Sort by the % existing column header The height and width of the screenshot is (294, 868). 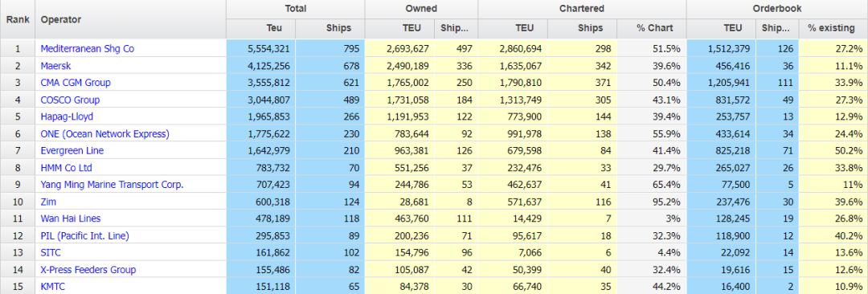(x=833, y=29)
